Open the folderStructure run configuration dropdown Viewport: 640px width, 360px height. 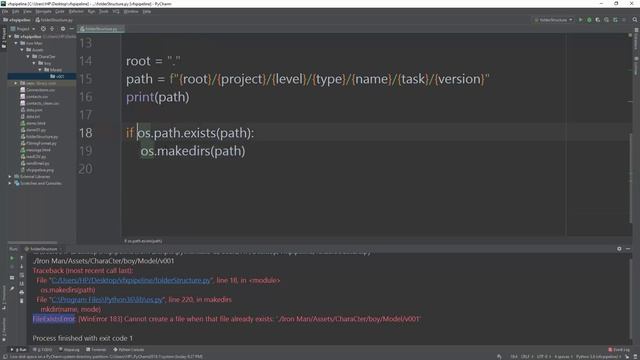tap(553, 20)
